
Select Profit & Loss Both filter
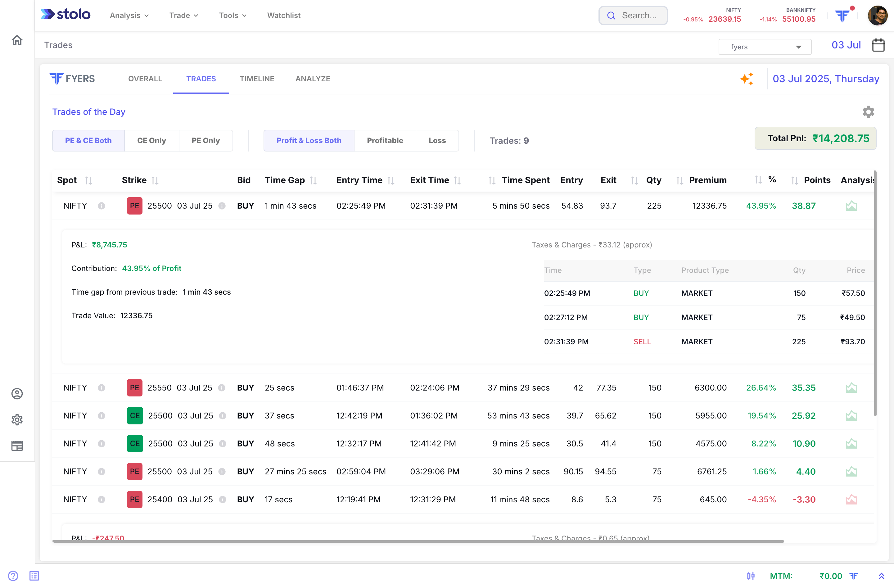[309, 141]
